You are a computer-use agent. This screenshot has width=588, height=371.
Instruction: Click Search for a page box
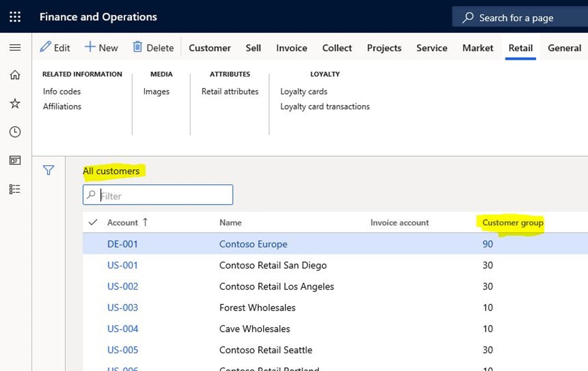click(x=516, y=17)
